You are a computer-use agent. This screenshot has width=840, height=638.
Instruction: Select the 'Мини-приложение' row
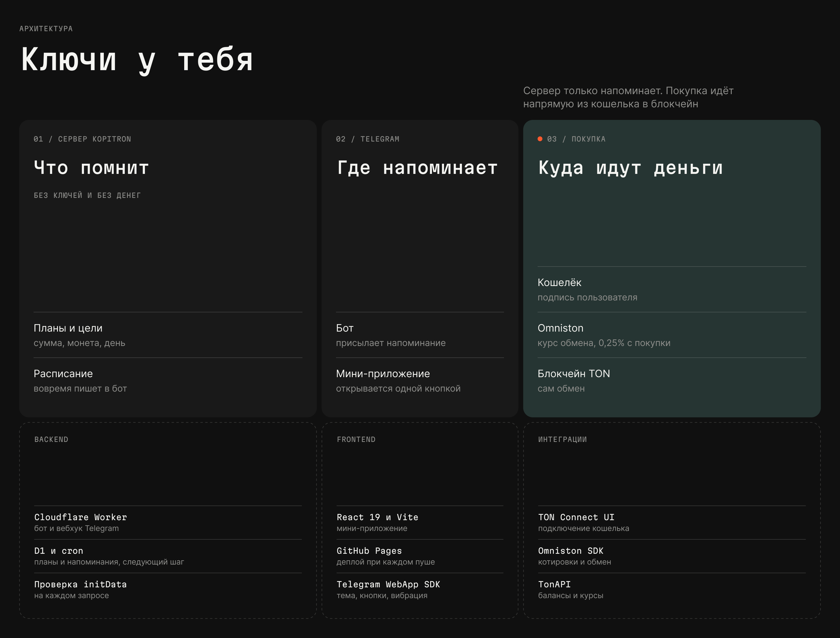click(x=420, y=380)
